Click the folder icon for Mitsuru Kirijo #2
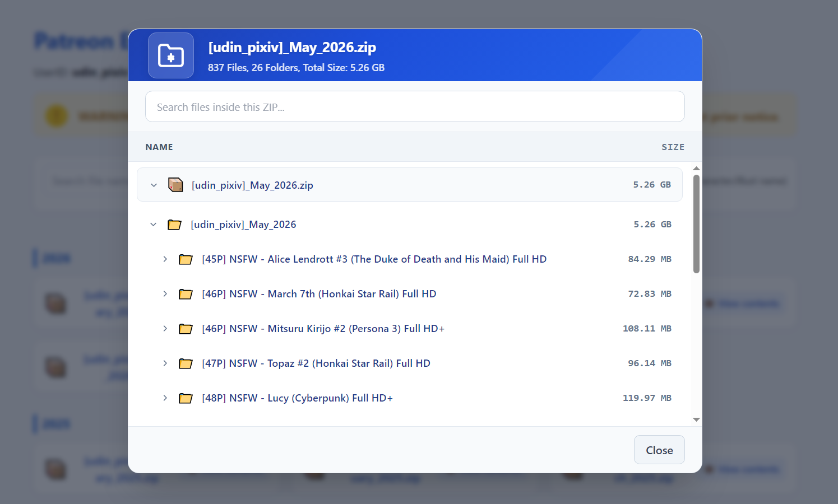 [x=186, y=329]
